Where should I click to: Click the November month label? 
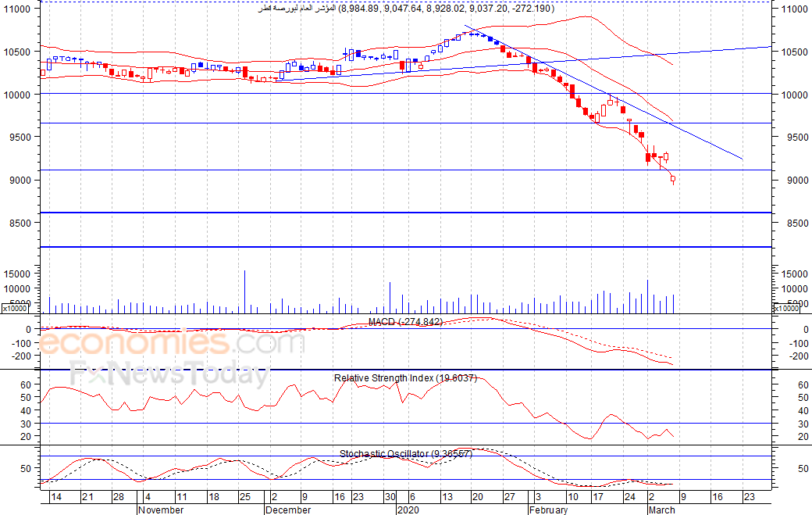(161, 510)
